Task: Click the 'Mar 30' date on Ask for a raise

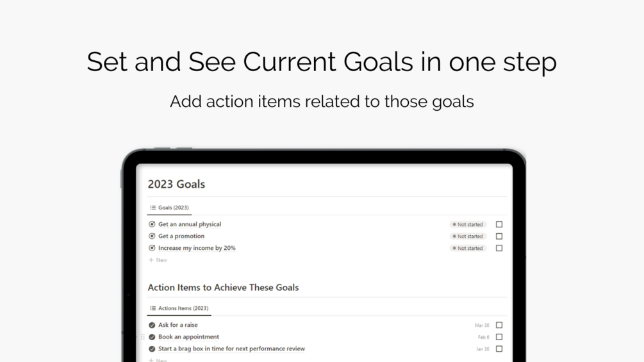Action: (482, 325)
